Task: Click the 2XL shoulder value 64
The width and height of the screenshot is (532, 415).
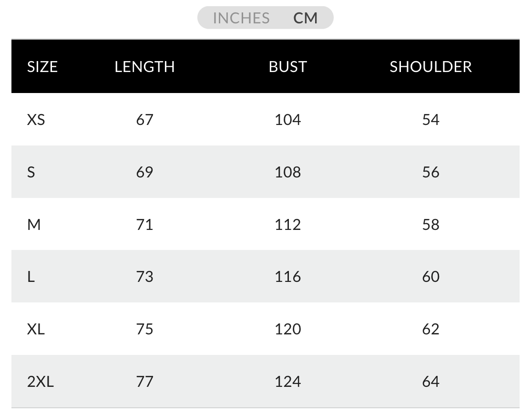Action: pyautogui.click(x=430, y=382)
